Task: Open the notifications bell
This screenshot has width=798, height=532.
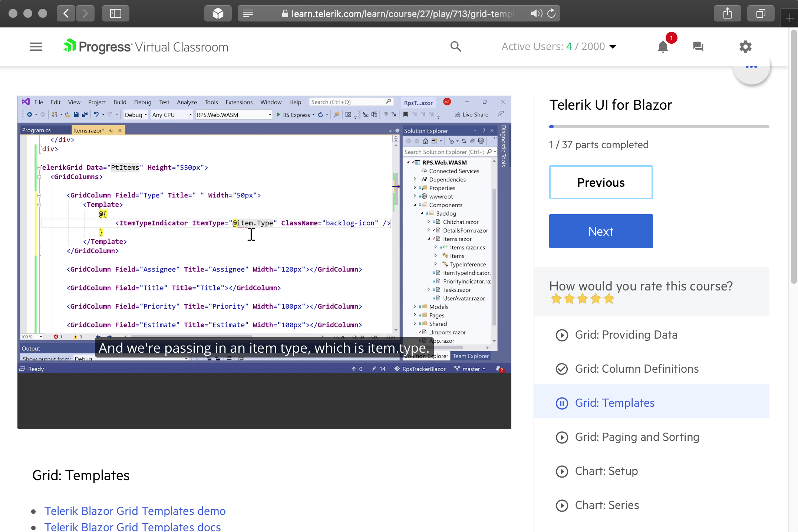Action: coord(663,47)
